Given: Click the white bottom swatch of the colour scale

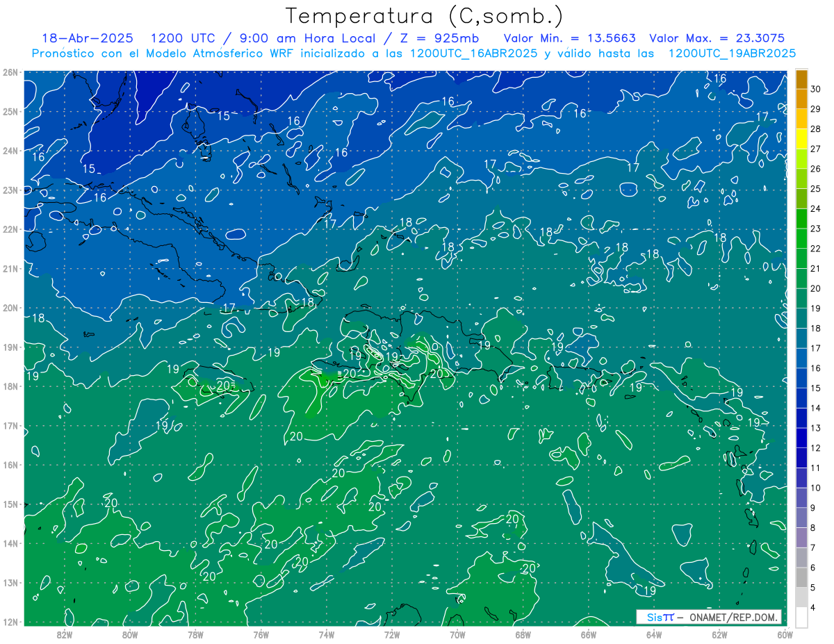Looking at the screenshot, I should [801, 616].
